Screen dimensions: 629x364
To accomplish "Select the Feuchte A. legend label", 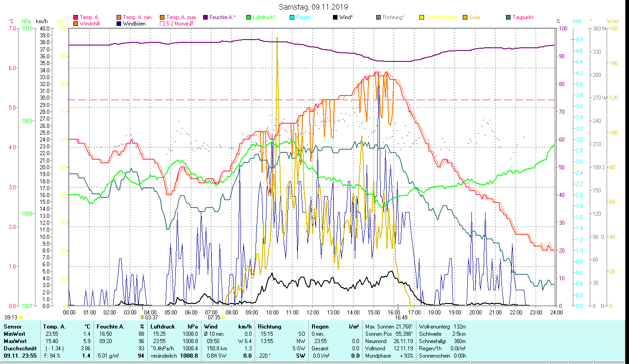I will [222, 17].
